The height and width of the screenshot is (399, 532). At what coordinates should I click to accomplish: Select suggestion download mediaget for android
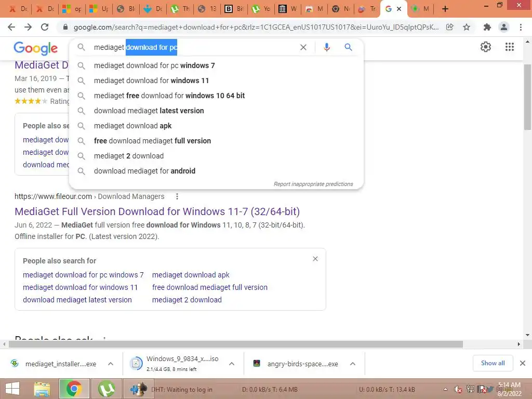coord(216,171)
